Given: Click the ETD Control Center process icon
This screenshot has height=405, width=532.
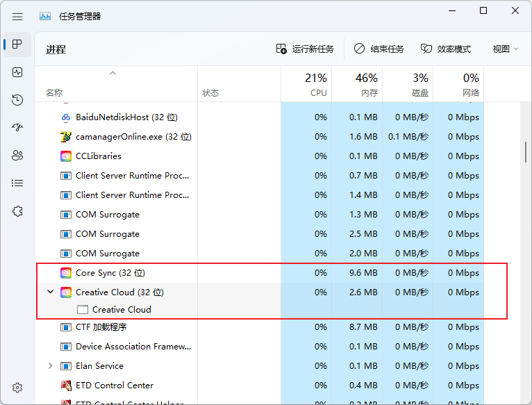Looking at the screenshot, I should coord(66,386).
